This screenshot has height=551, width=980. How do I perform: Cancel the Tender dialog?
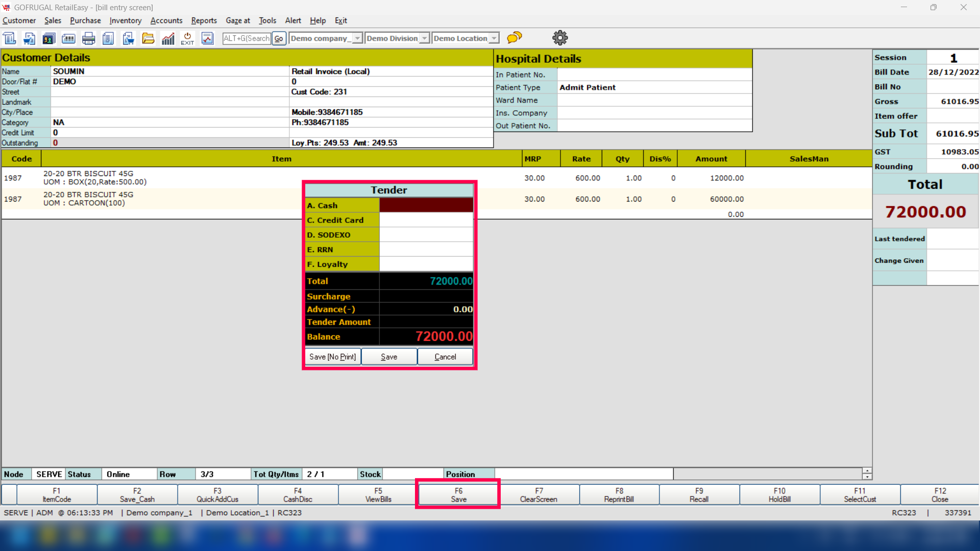tap(445, 357)
